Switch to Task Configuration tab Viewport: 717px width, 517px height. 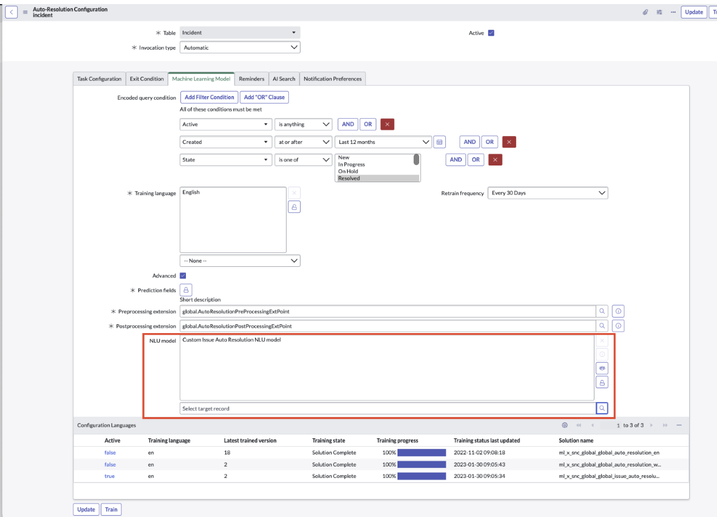click(99, 79)
